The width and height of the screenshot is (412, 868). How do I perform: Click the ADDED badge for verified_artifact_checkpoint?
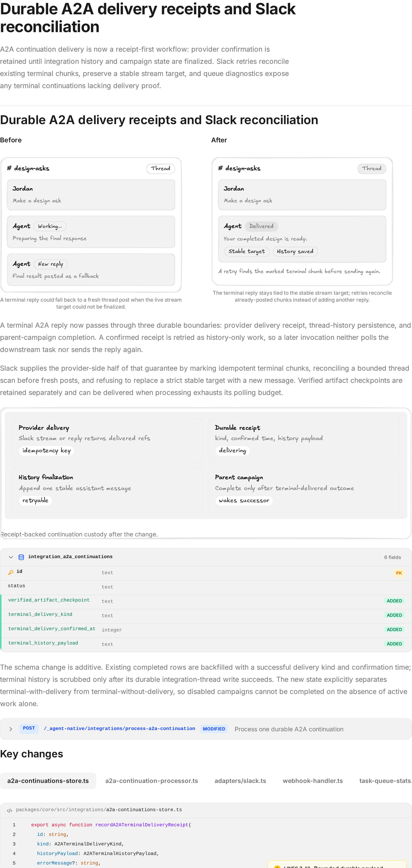394,601
